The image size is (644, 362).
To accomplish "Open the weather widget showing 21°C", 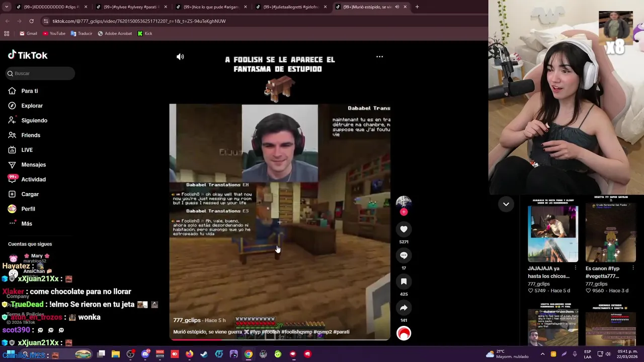I will pyautogui.click(x=507, y=354).
